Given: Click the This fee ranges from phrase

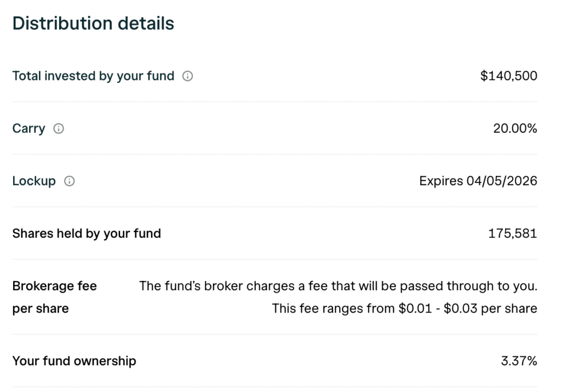Looking at the screenshot, I should 334,308.
